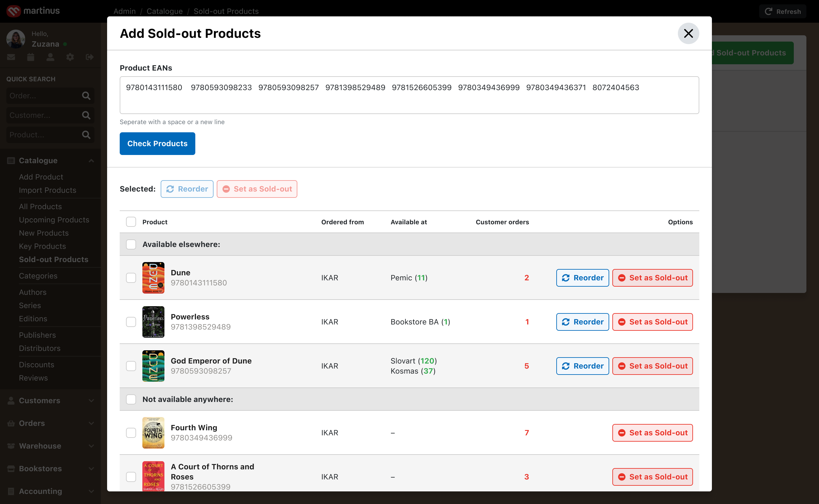
Task: Click the Orders section basket icon
Action: (11, 423)
